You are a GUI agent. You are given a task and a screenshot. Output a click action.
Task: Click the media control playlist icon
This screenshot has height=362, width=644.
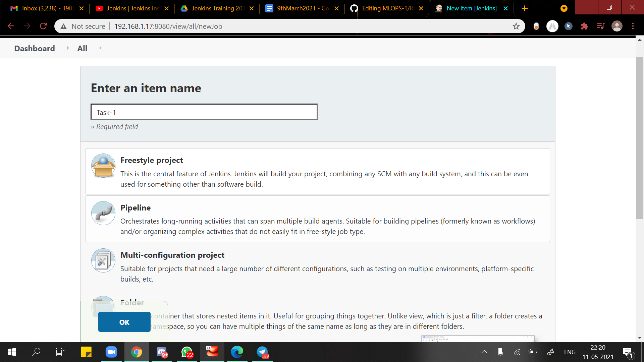click(600, 26)
